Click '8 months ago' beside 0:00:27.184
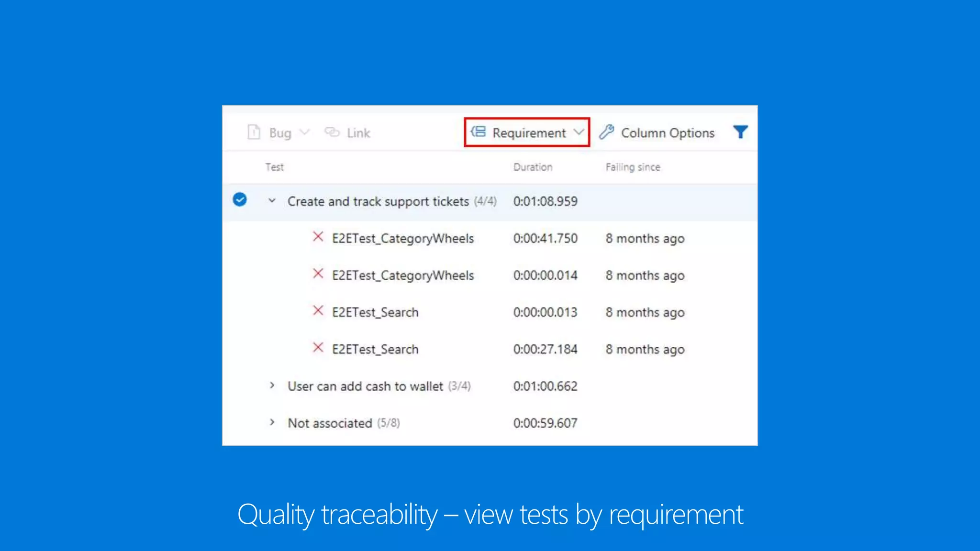This screenshot has width=980, height=551. click(645, 350)
